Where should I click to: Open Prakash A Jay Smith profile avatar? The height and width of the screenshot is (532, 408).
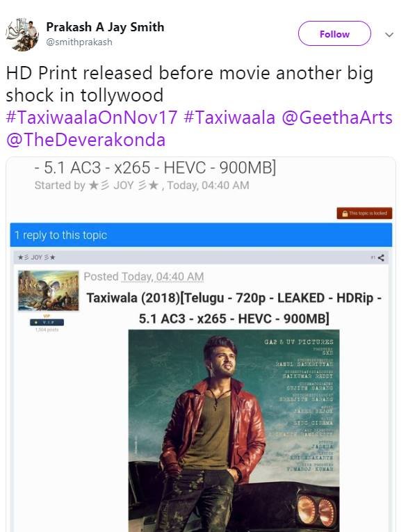pos(22,35)
